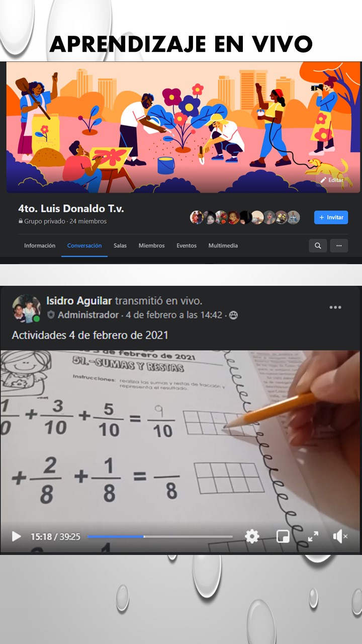Viewport: 362px width, 644px height.
Task: Edit the group cover photo
Action: tap(332, 180)
